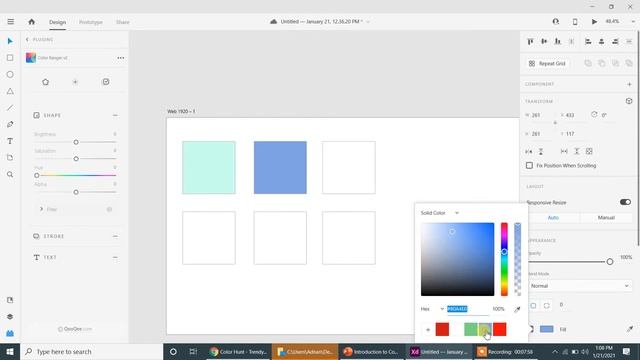Toggle the Fill checkbox

click(530, 329)
